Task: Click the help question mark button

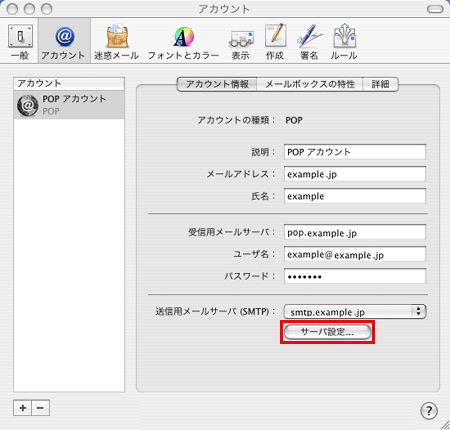Action: tap(429, 411)
